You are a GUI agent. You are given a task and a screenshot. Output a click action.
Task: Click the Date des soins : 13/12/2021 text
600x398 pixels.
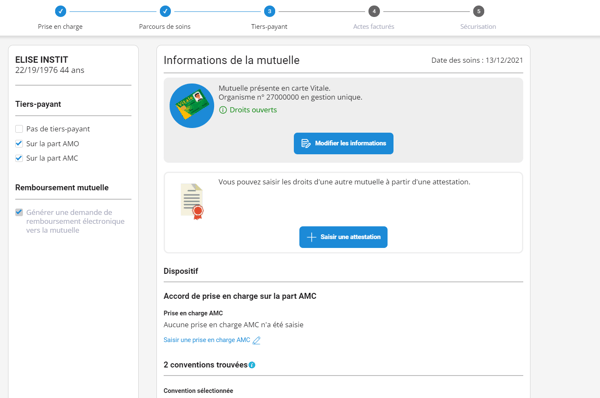click(x=477, y=60)
